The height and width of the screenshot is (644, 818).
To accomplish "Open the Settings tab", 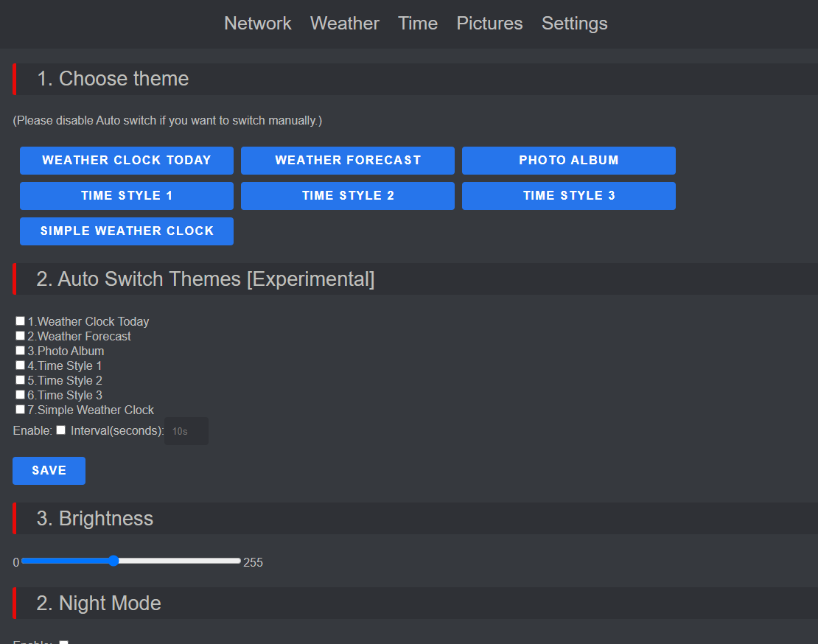I will click(574, 24).
